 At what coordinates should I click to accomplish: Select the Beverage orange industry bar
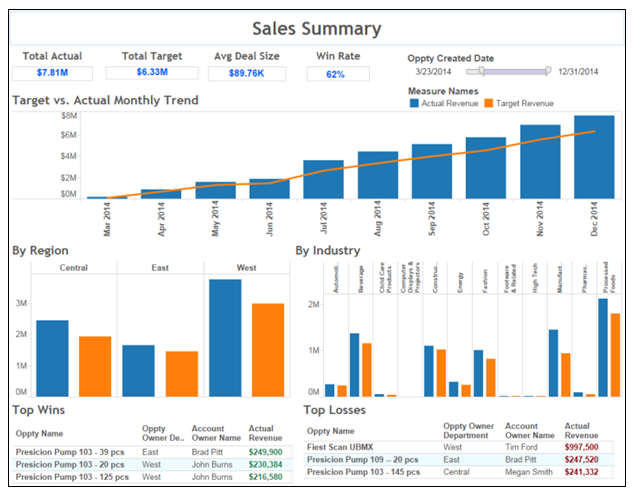coord(367,370)
